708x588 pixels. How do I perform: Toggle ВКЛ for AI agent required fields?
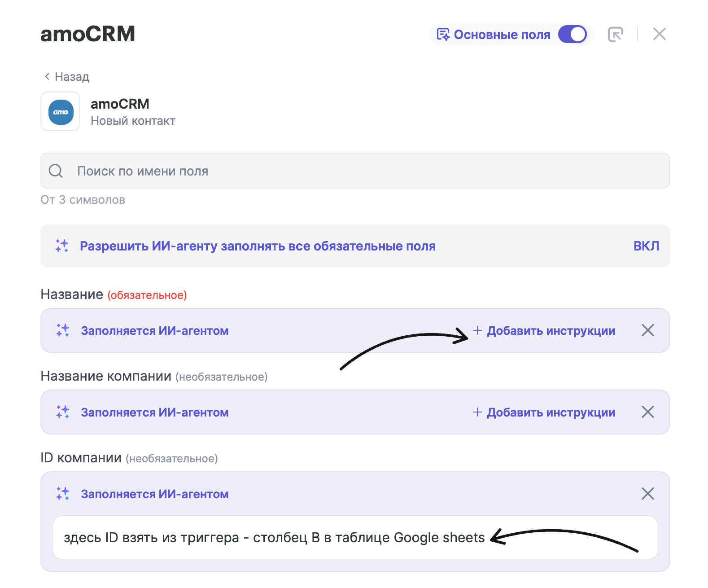(x=646, y=246)
